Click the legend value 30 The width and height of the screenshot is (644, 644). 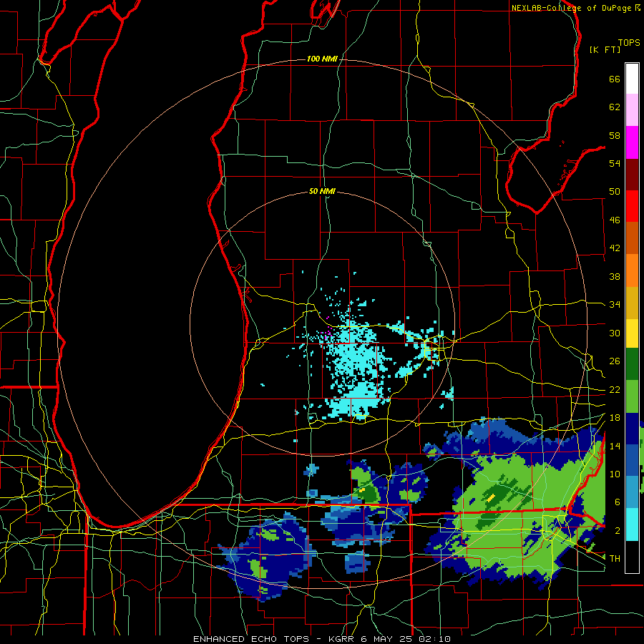coord(615,333)
